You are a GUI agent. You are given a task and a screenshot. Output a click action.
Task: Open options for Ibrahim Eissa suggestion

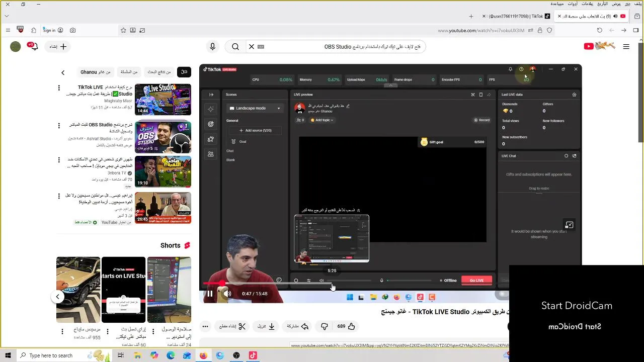tap(59, 196)
